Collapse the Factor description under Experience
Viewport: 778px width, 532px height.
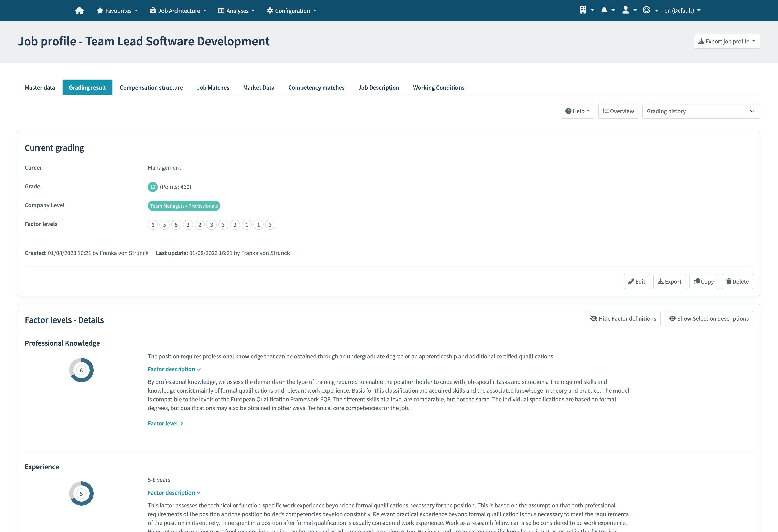click(x=174, y=492)
